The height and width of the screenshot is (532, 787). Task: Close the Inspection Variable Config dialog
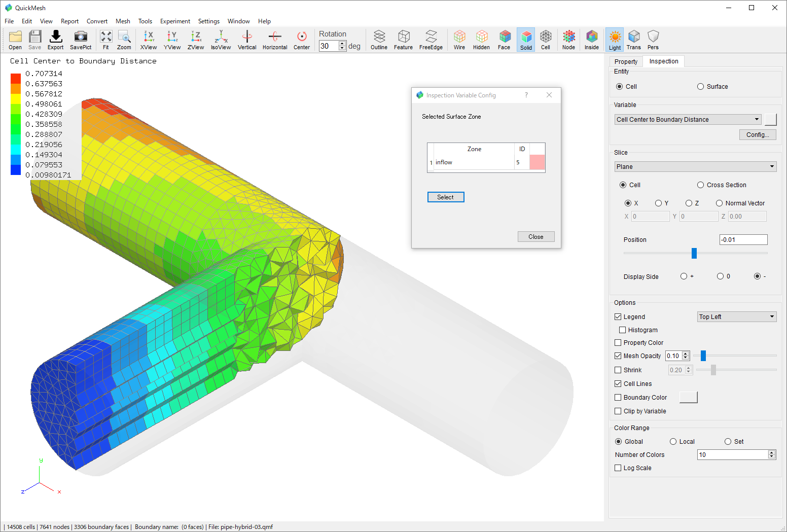click(x=536, y=237)
